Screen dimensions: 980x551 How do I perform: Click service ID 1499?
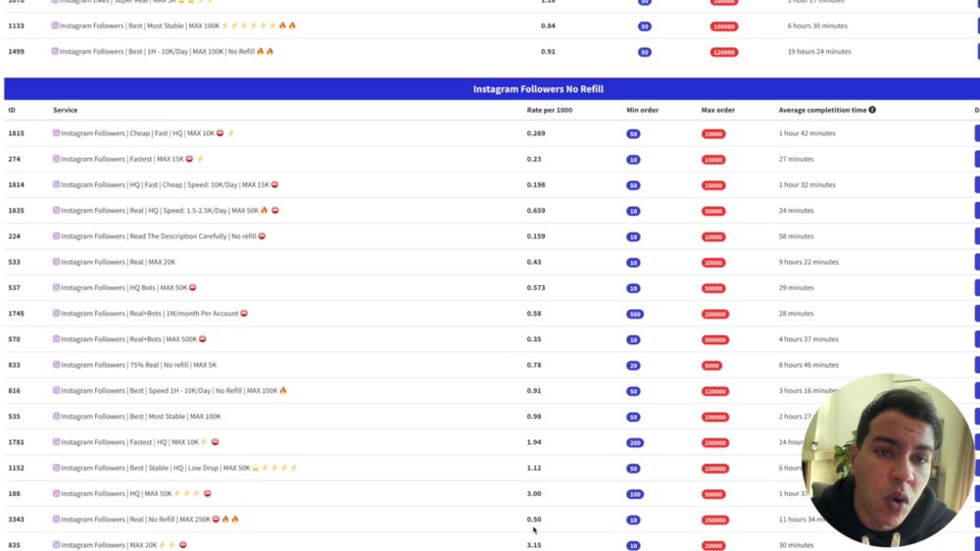tap(17, 51)
